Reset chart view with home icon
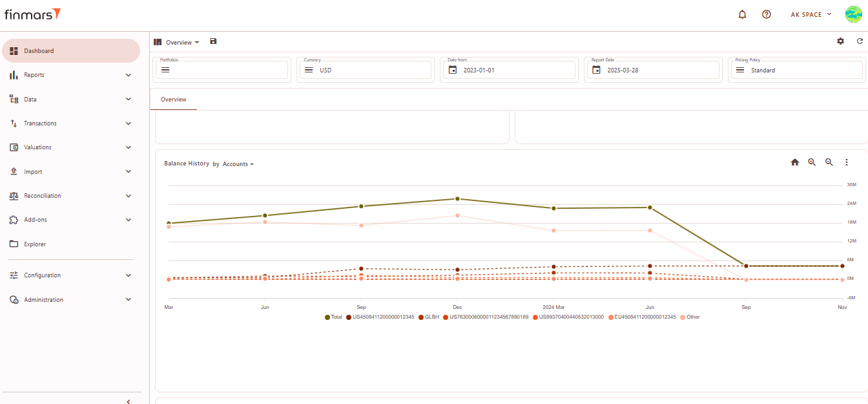This screenshot has height=404, width=868. click(x=795, y=162)
